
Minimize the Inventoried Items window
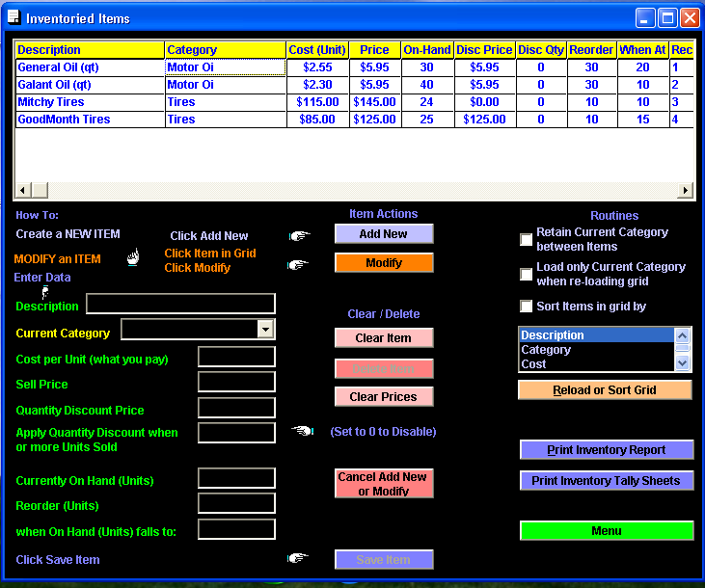(x=645, y=18)
